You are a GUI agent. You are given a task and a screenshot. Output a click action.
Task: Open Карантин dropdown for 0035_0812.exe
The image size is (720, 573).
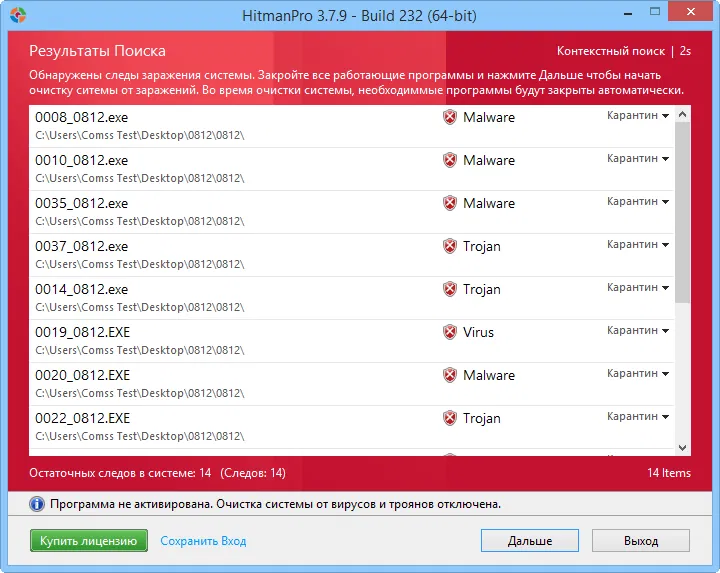(638, 202)
